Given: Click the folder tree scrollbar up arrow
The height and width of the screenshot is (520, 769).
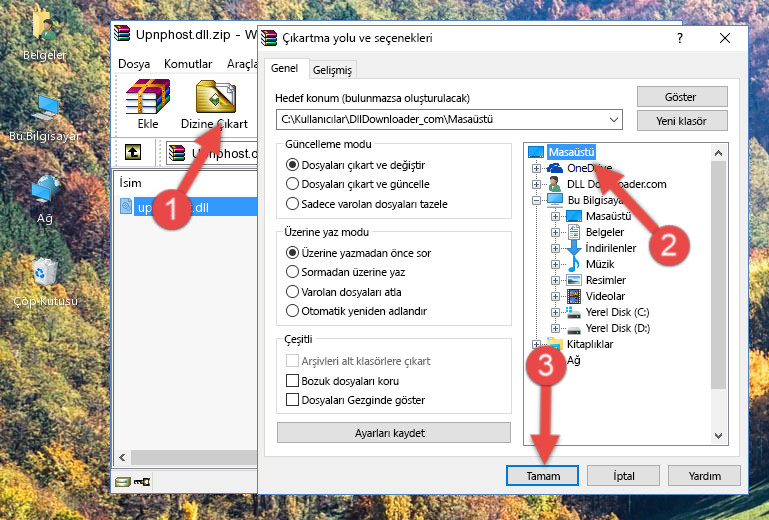Looking at the screenshot, I should tap(718, 153).
